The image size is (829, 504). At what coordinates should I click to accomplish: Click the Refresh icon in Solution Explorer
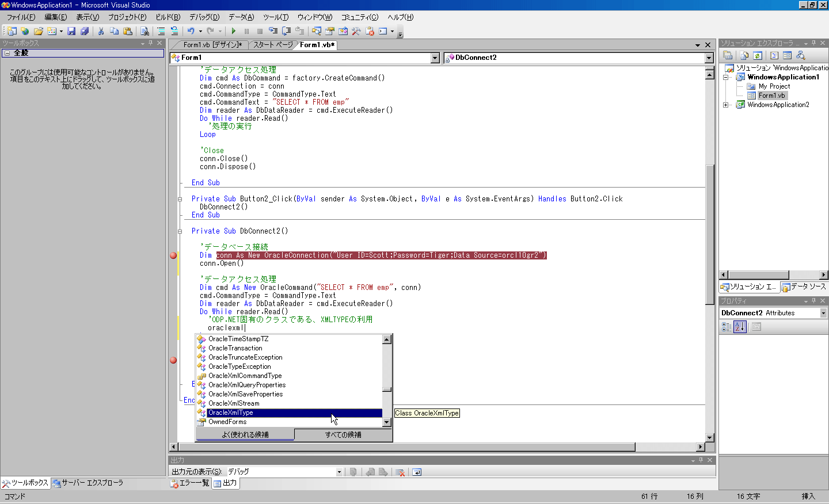pos(758,55)
